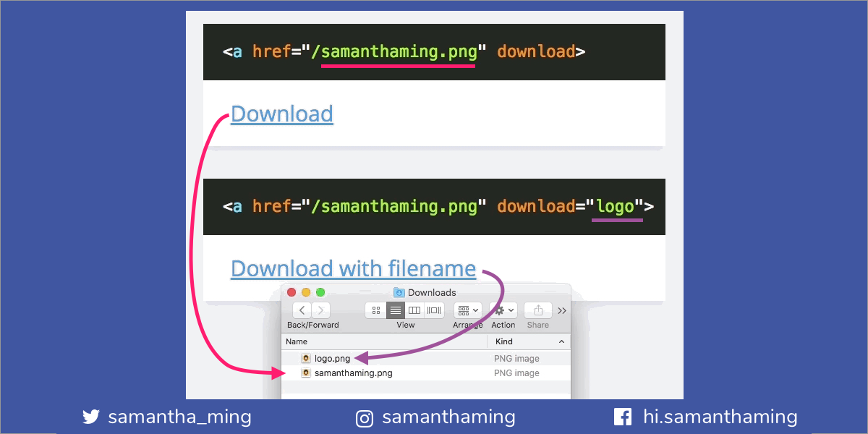Click the Downloads folder title icon

399,292
